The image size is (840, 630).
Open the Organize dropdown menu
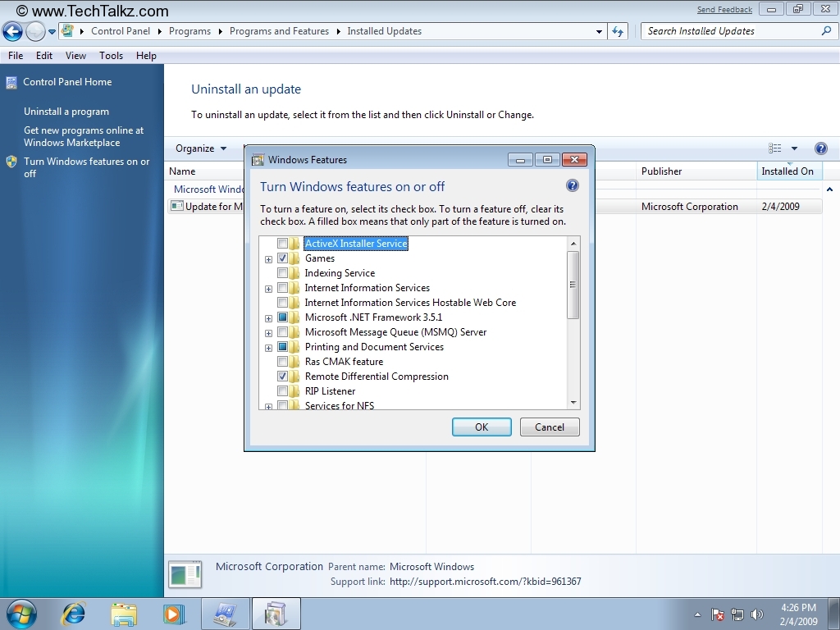201,148
